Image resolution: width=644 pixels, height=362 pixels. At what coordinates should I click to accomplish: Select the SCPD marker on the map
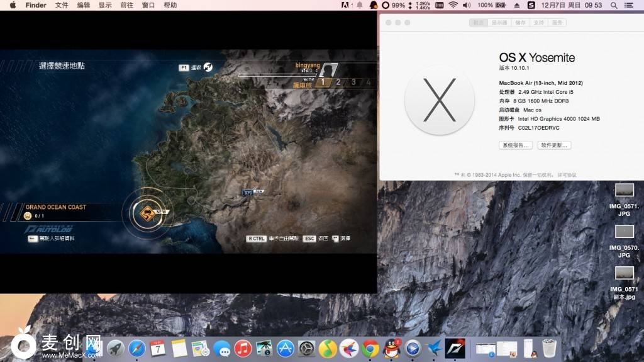click(248, 193)
